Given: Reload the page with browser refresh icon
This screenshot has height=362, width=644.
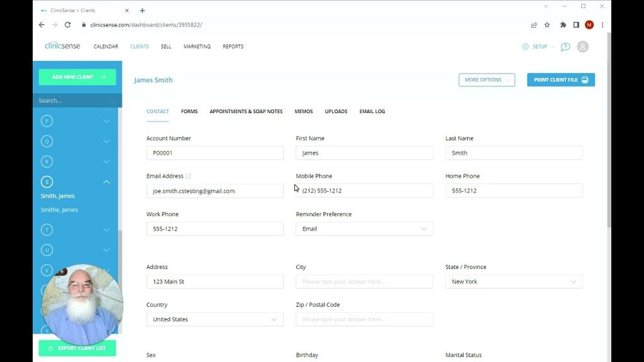Looking at the screenshot, I should click(68, 25).
